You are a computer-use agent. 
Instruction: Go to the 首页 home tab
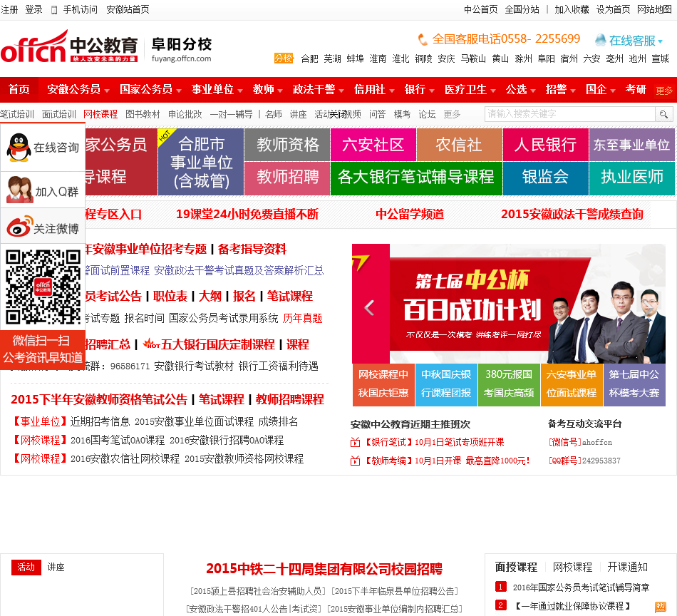(19, 89)
